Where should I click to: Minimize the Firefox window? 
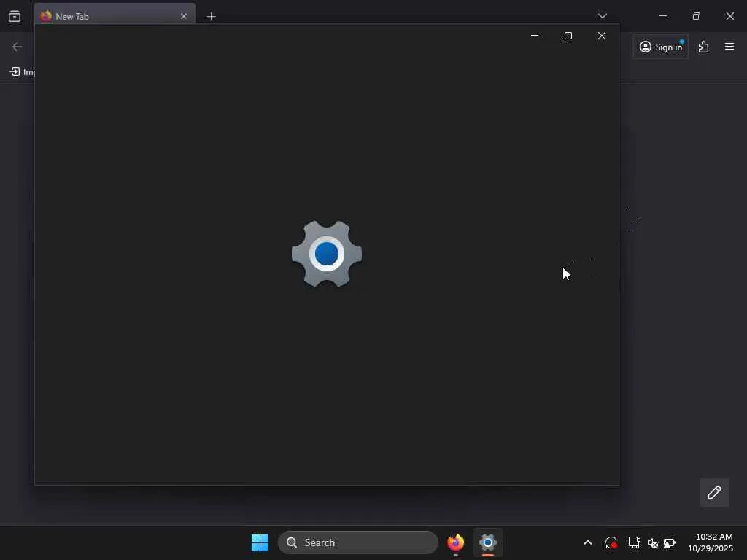point(662,16)
